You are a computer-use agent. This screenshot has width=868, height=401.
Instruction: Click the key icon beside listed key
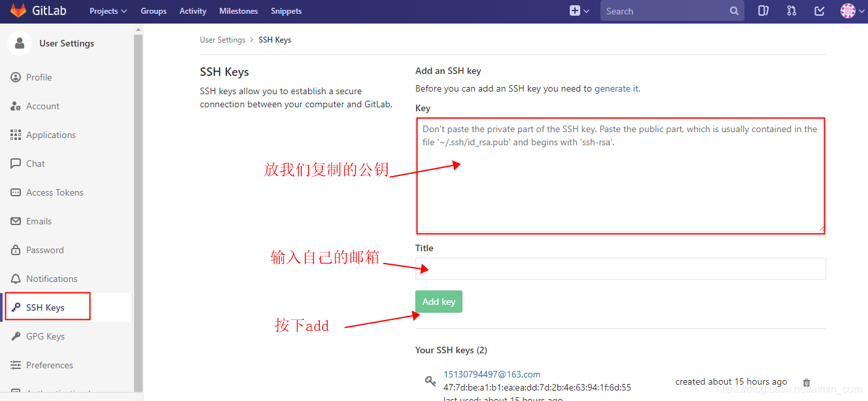pyautogui.click(x=430, y=381)
